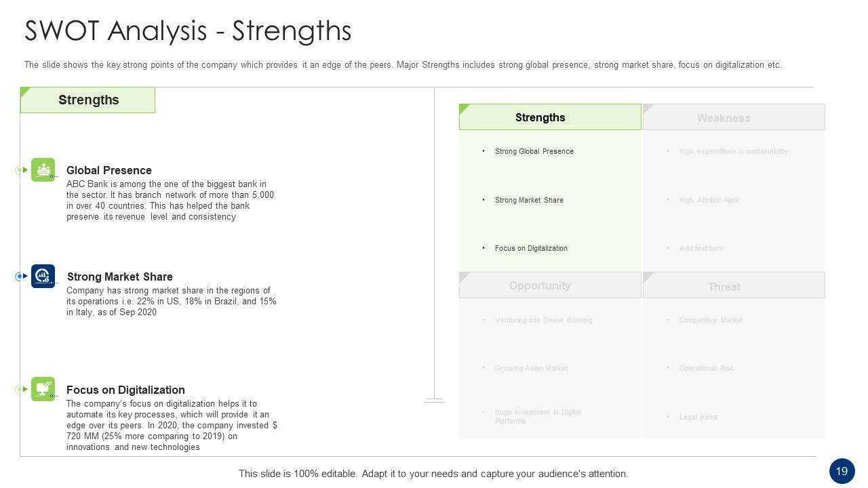Click the Strong Market Share chart icon
Image resolution: width=868 pixels, height=488 pixels.
click(x=43, y=276)
